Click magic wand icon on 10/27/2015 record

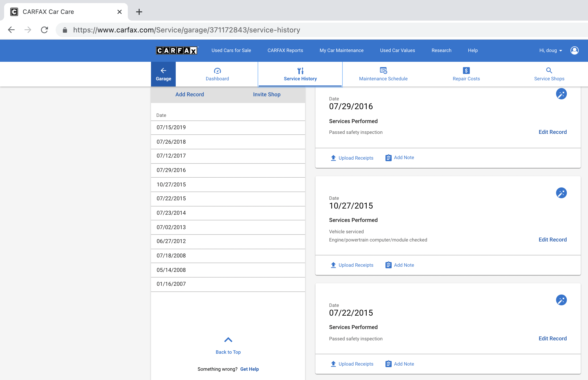[561, 193]
